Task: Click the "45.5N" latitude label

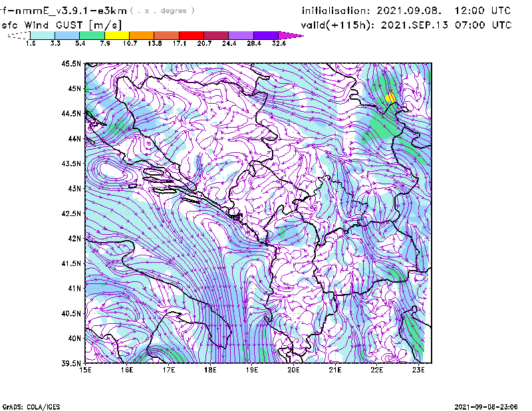Action: pos(72,63)
